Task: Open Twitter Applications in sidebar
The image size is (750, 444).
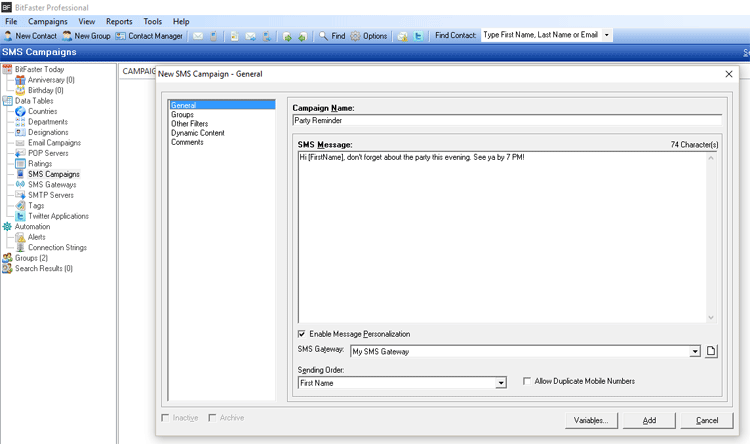Action: click(x=58, y=216)
